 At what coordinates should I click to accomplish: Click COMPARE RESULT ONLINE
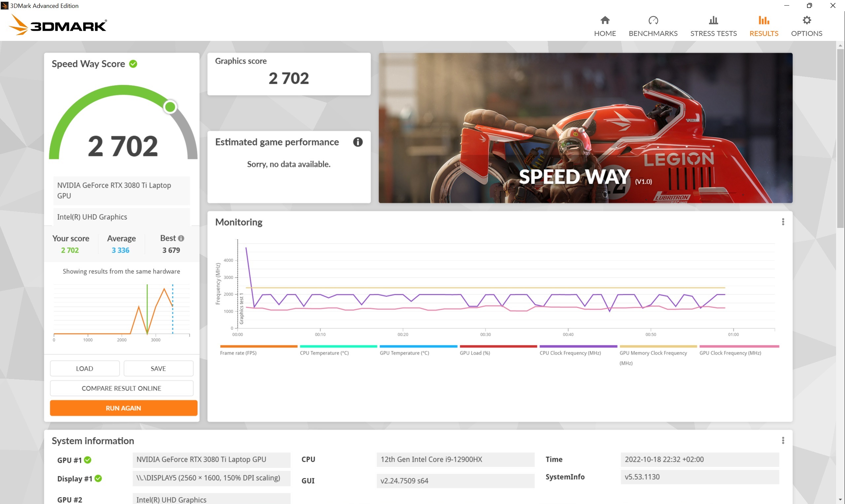tap(122, 388)
